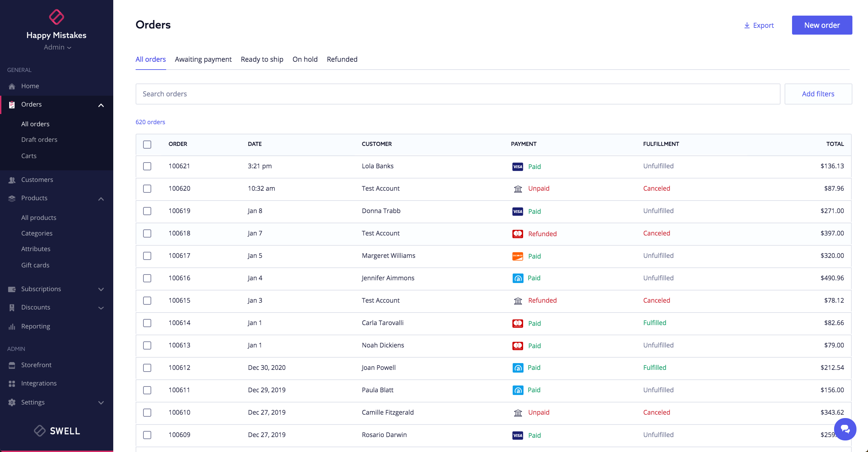Click the Happy Mistakes logo icon
Image resolution: width=868 pixels, height=452 pixels.
pyautogui.click(x=56, y=17)
